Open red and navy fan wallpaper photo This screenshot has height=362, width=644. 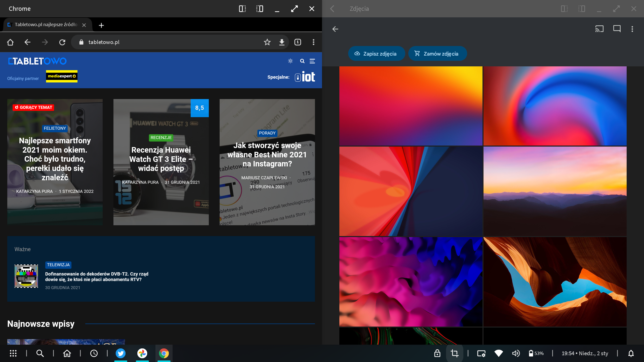[411, 191]
